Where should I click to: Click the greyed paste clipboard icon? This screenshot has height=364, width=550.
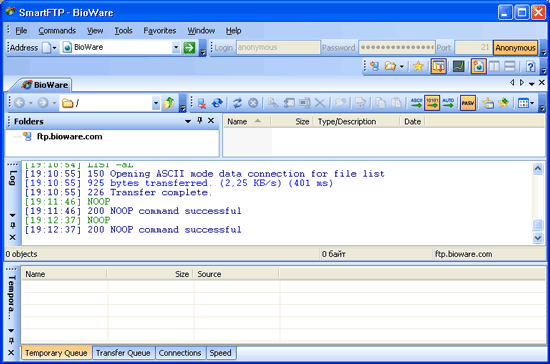tap(396, 103)
